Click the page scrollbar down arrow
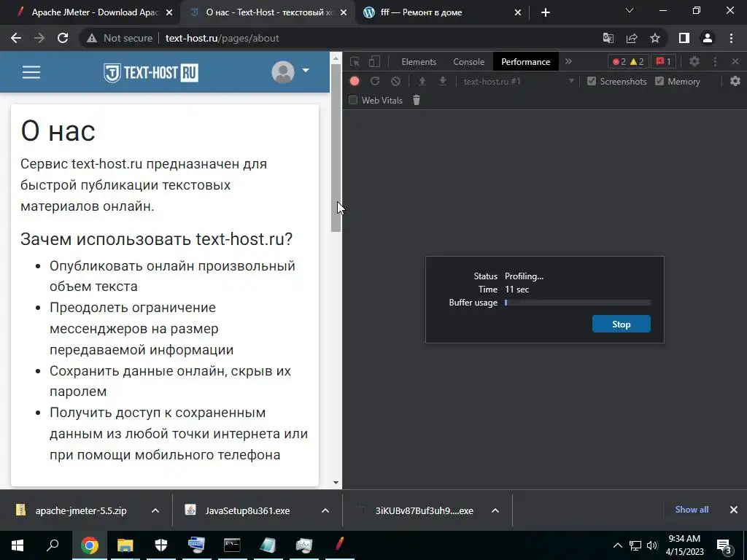The image size is (747, 560). [x=336, y=483]
